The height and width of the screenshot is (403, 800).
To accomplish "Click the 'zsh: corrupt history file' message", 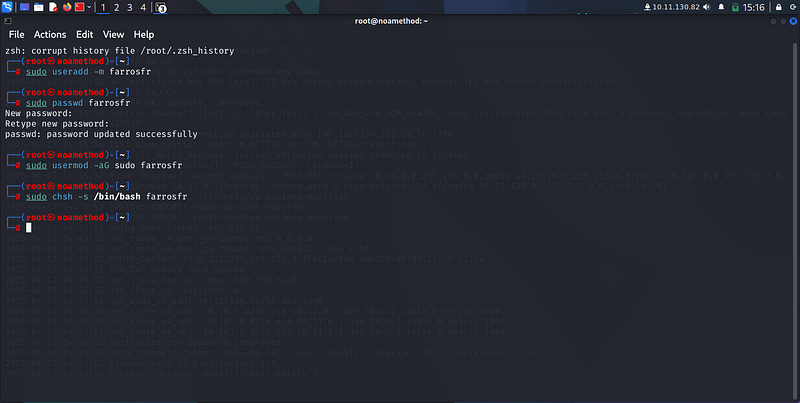I will pos(119,51).
